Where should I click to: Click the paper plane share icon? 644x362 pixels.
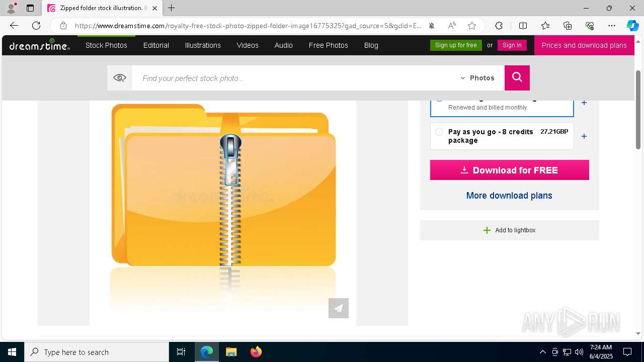click(x=339, y=308)
